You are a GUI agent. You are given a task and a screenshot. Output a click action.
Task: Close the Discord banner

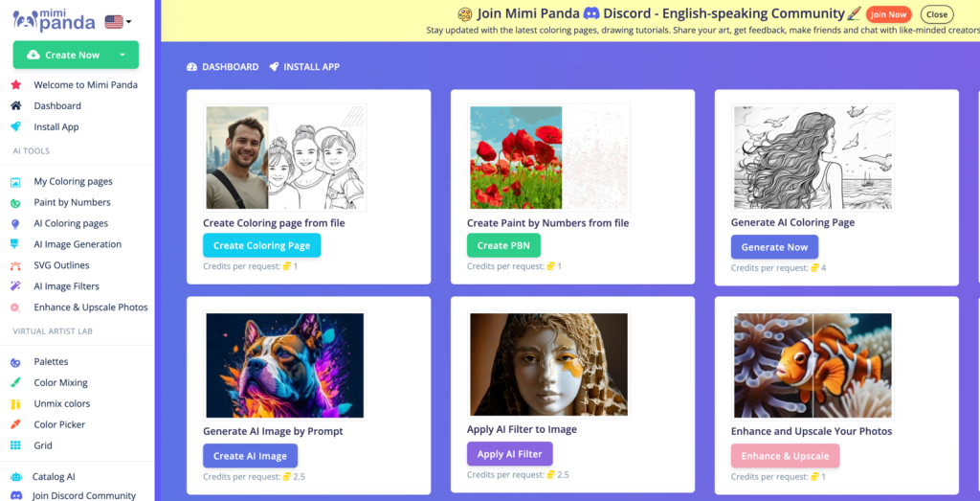(937, 14)
